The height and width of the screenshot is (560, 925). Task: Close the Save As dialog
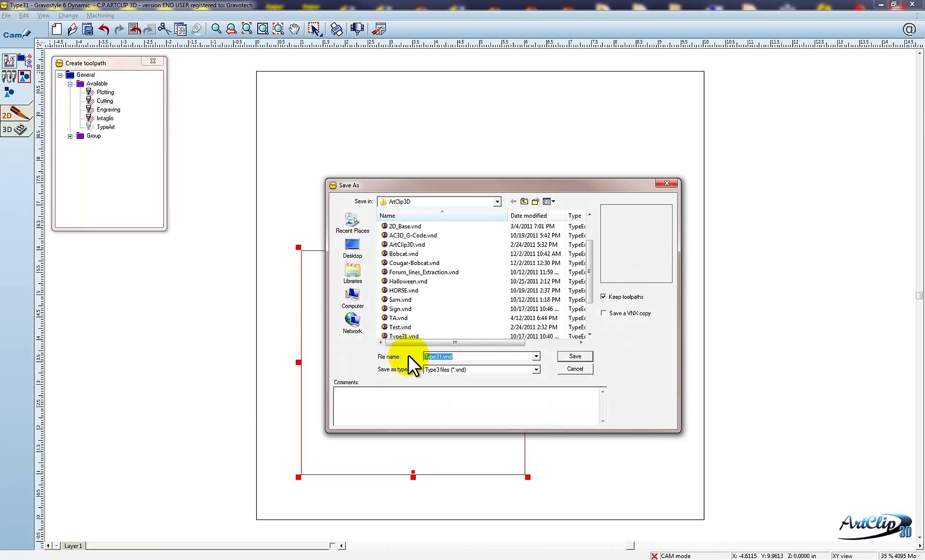(667, 183)
